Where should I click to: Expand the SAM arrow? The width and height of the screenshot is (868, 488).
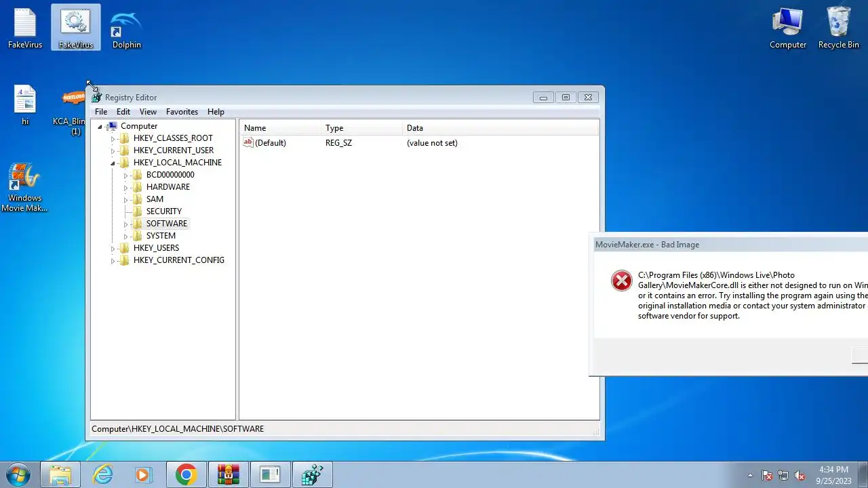point(126,199)
